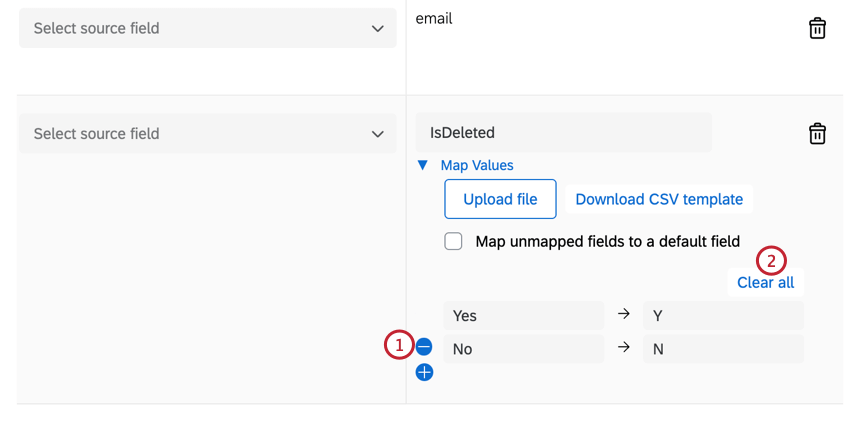Click the email field text

tap(434, 18)
